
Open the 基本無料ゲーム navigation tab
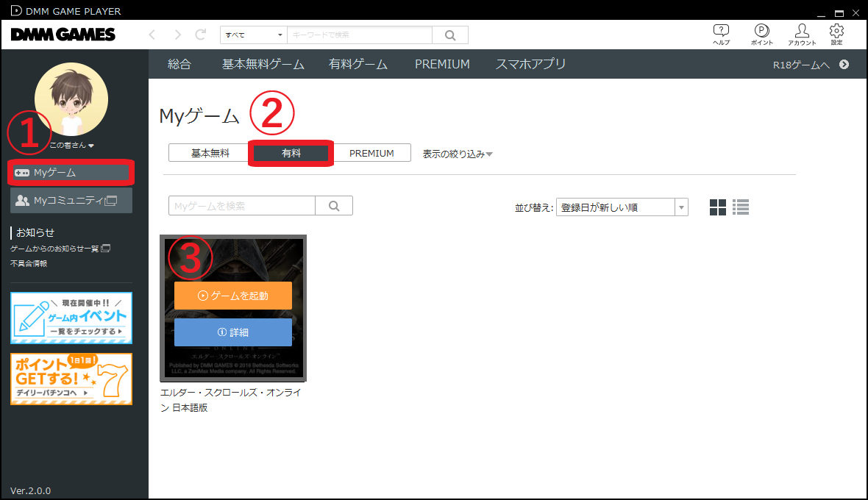[x=263, y=64]
